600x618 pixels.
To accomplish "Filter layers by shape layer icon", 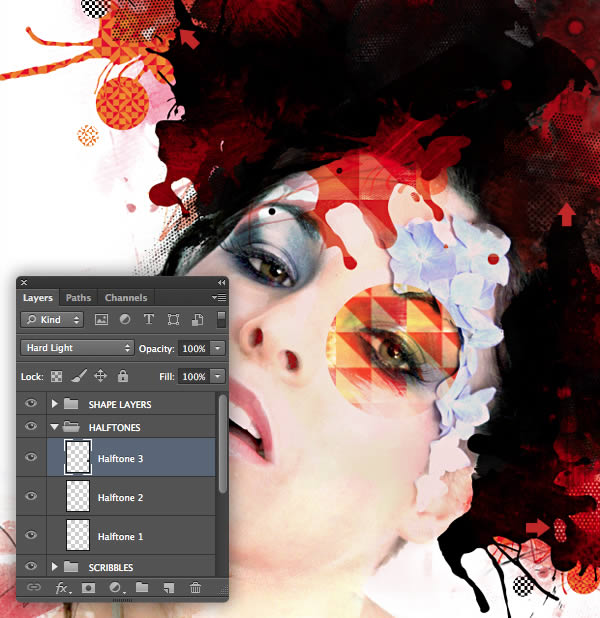I will pos(173,319).
